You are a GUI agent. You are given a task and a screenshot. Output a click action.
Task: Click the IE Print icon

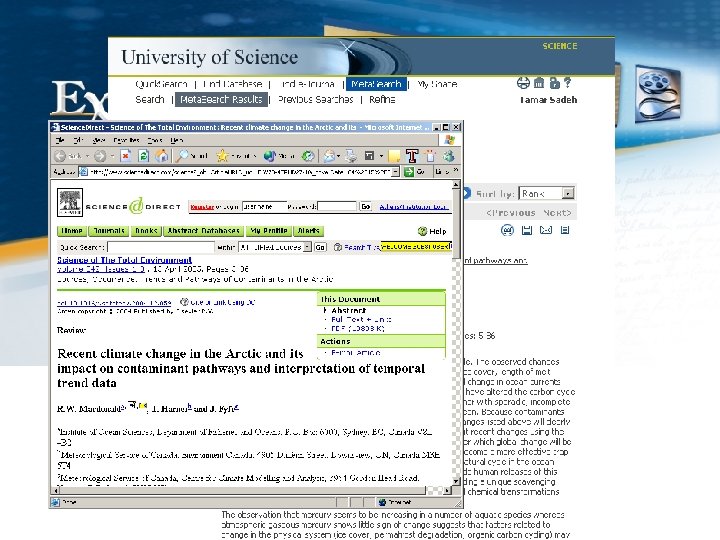(351, 156)
